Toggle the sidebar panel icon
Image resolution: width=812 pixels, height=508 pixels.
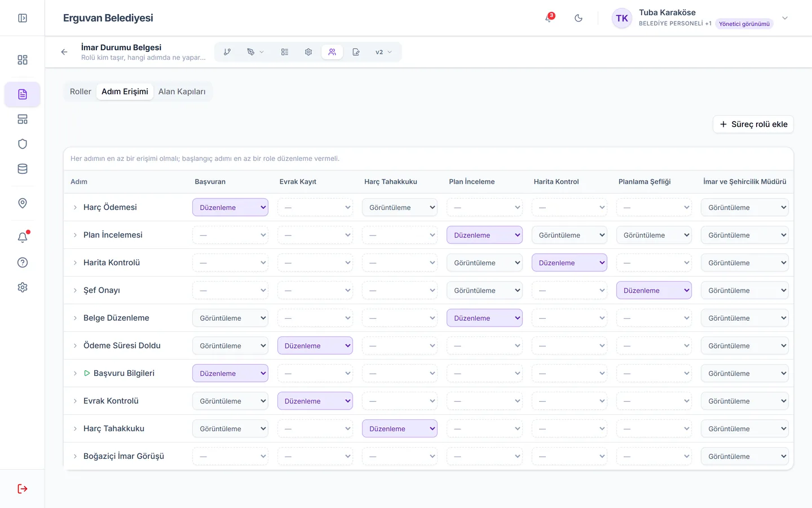(23, 18)
